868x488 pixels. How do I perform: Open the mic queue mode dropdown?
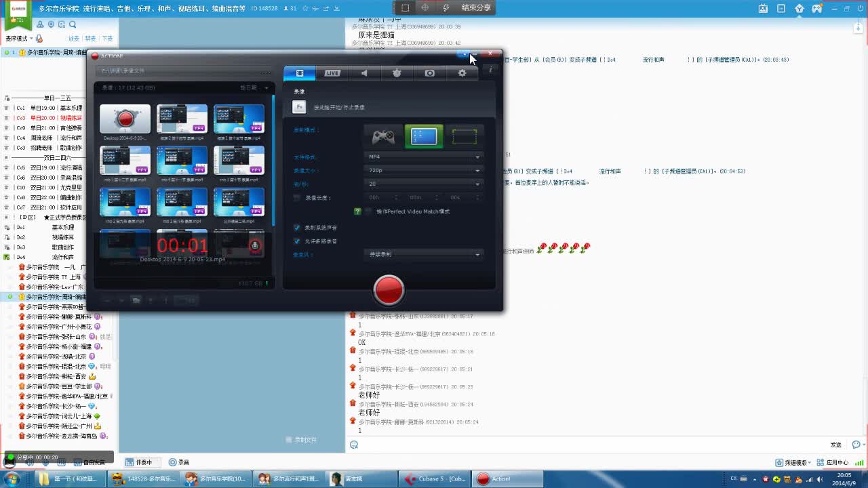tap(20, 39)
